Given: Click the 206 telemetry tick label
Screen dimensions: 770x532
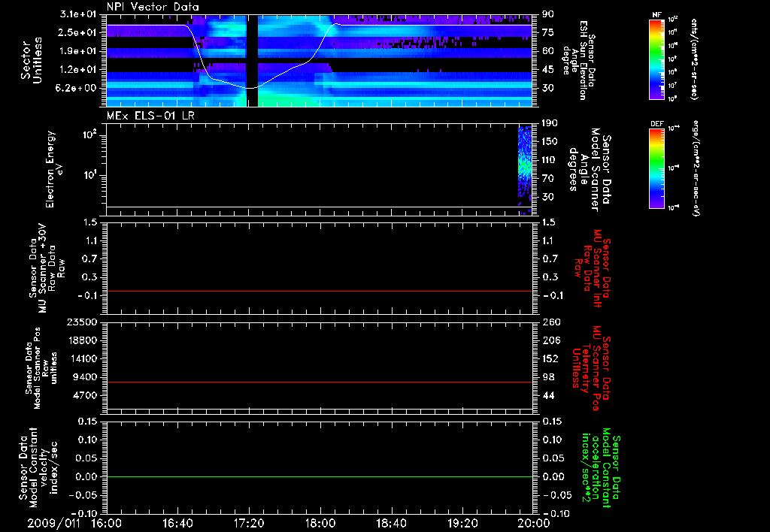Looking at the screenshot, I should (x=550, y=340).
